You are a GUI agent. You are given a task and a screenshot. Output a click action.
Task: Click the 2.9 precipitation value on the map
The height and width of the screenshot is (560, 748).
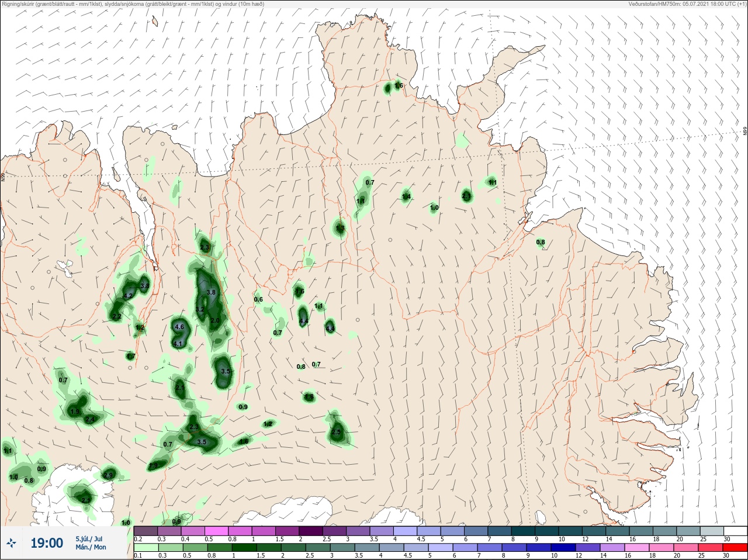tap(108, 475)
